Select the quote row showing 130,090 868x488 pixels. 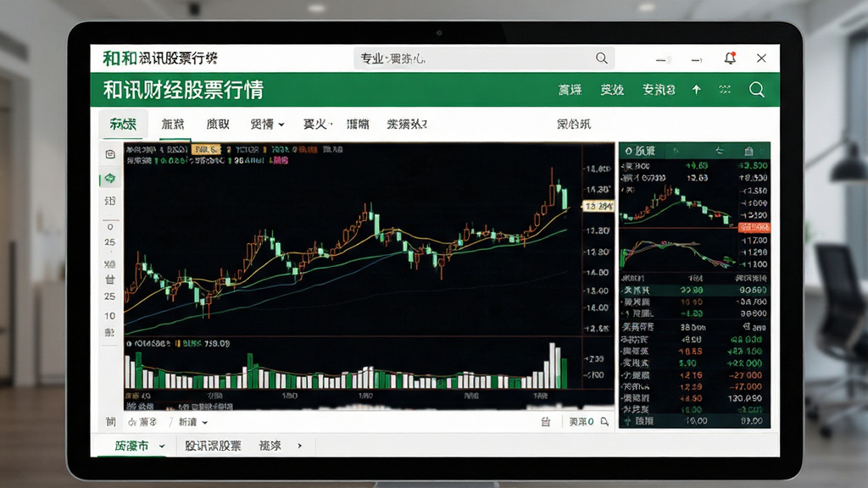click(x=695, y=398)
